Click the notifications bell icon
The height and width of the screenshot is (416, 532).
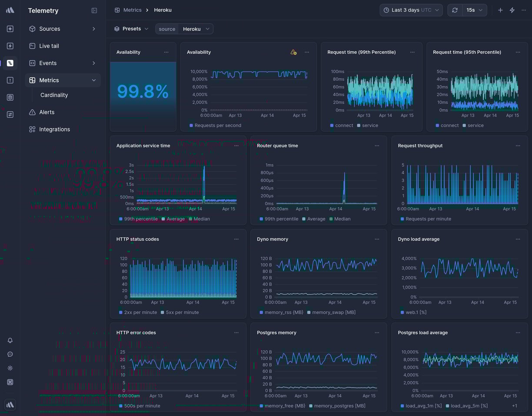click(x=10, y=341)
